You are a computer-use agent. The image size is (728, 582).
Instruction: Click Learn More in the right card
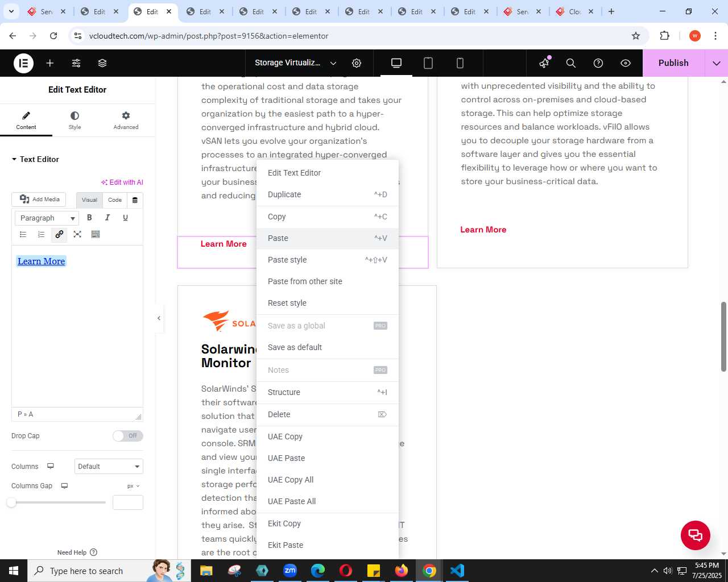483,230
